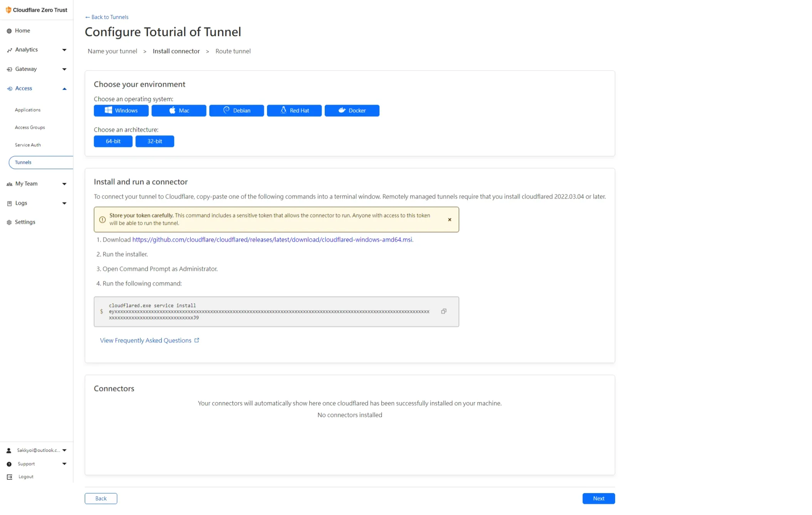This screenshot has width=812, height=515.
Task: Expand the Analytics menu arrow
Action: pyautogui.click(x=64, y=50)
